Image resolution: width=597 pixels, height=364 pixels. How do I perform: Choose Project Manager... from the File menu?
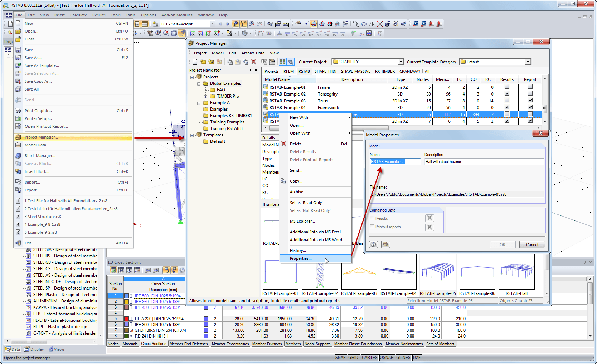(41, 137)
